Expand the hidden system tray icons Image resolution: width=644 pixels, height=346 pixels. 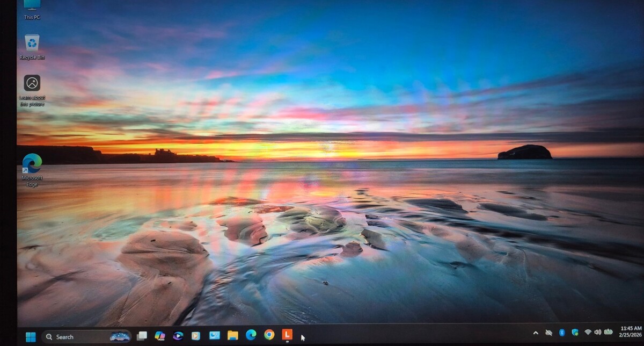535,333
